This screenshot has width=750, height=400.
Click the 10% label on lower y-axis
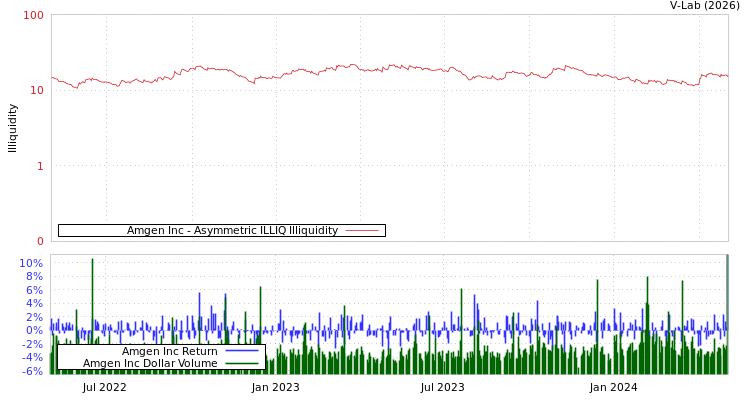click(x=31, y=264)
